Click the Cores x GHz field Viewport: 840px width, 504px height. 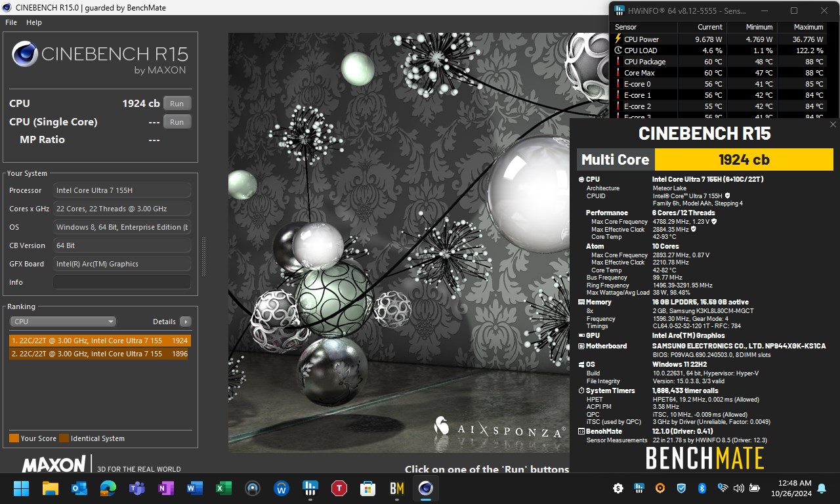coord(122,209)
